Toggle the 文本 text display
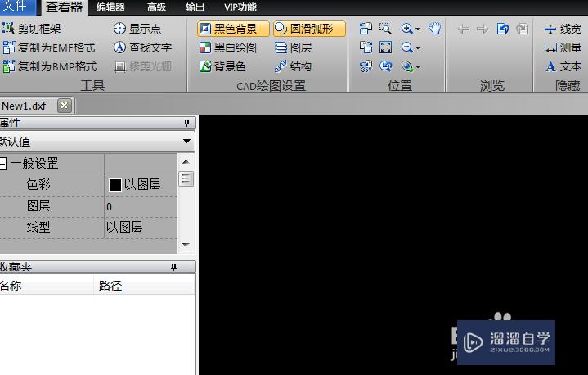Screen dimensions: 588x375 tap(563, 66)
